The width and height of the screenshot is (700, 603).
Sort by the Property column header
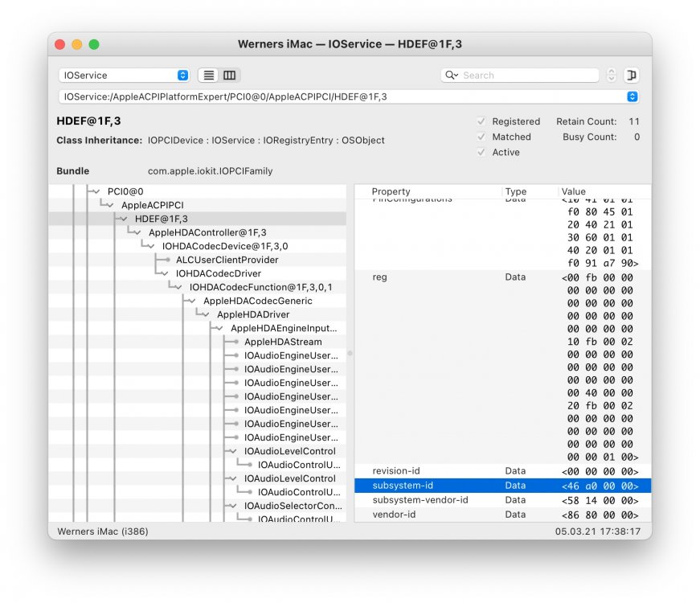tap(391, 191)
